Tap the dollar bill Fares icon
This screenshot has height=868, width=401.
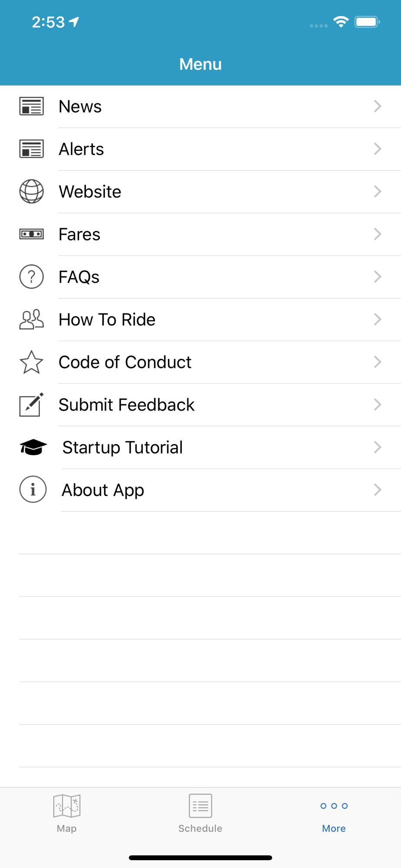coord(31,234)
